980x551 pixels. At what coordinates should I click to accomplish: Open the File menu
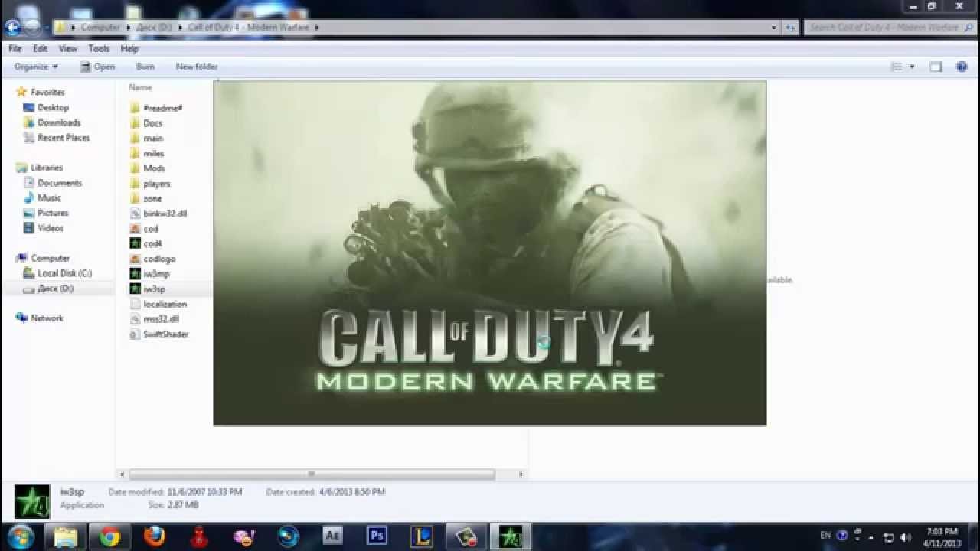pyautogui.click(x=15, y=48)
